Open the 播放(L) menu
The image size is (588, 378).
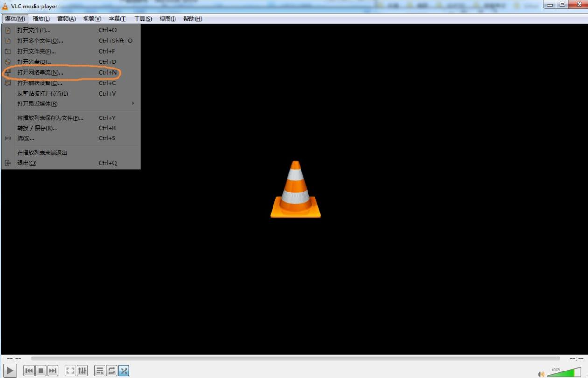41,19
